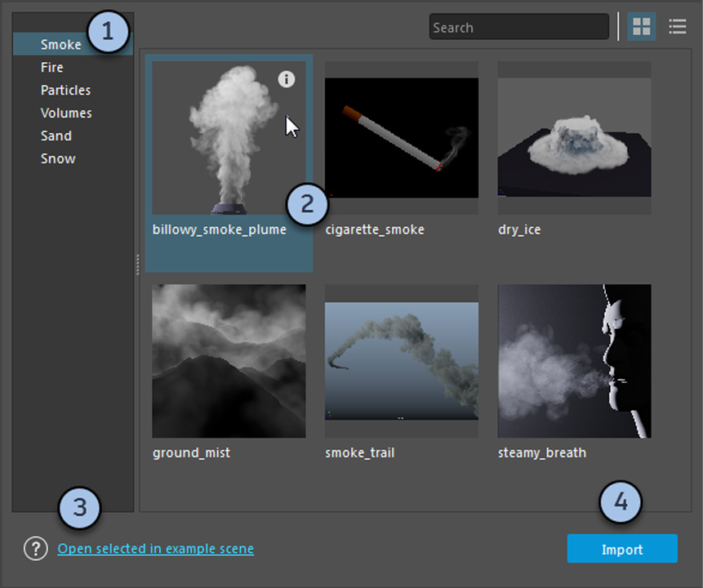Choose the Volumes category
This screenshot has width=703, height=588.
click(66, 114)
